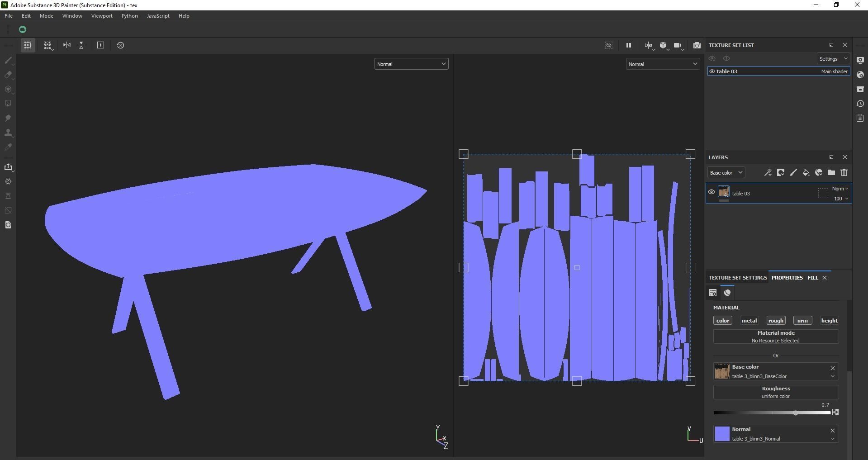
Task: Hide the table 03 layer
Action: tap(711, 192)
